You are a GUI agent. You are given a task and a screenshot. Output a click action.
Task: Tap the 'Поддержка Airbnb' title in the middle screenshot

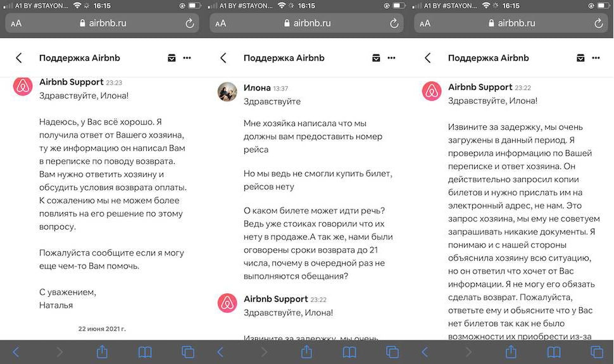pos(284,58)
